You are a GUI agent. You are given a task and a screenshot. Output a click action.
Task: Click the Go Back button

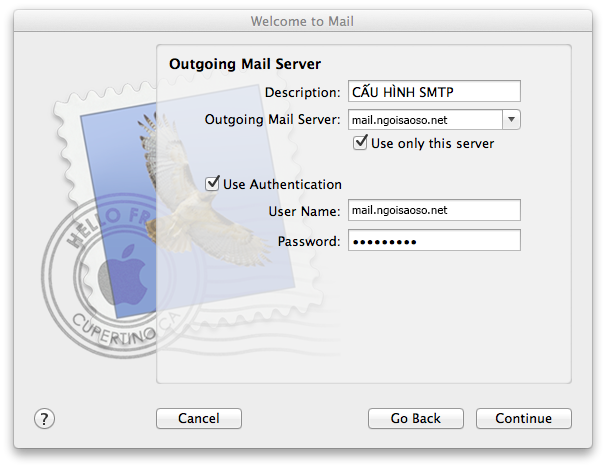(x=415, y=419)
